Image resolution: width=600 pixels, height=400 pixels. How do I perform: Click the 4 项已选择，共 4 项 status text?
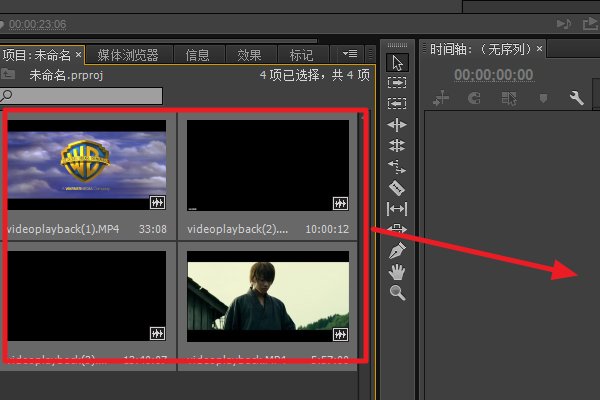point(315,75)
